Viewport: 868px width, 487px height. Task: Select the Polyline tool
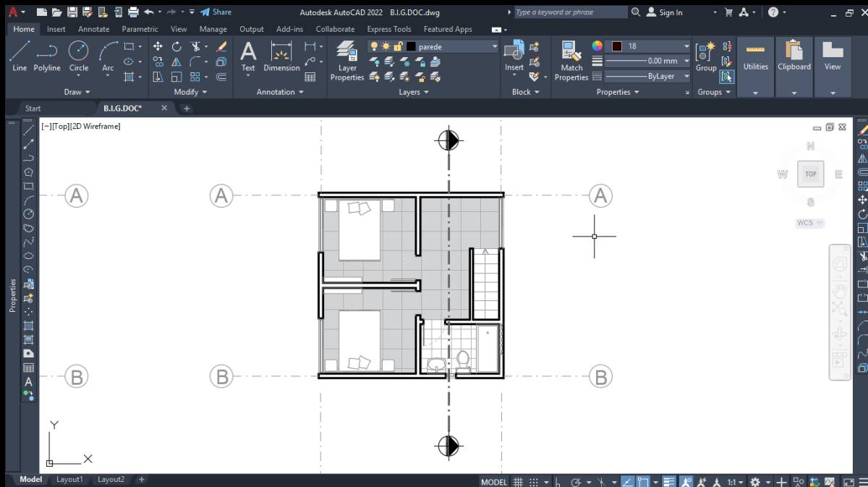[47, 56]
